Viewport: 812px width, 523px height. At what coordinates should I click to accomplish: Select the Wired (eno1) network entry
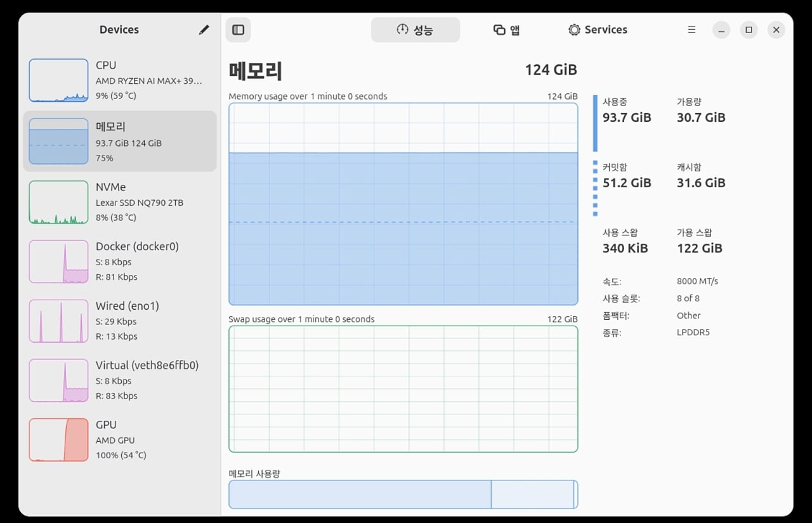pos(120,321)
